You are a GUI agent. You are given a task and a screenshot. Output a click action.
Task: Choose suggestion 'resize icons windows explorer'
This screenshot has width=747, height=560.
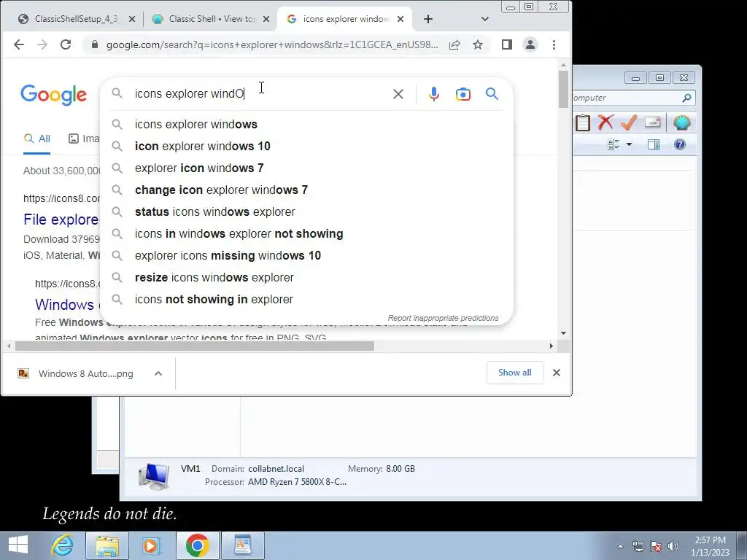click(307, 278)
